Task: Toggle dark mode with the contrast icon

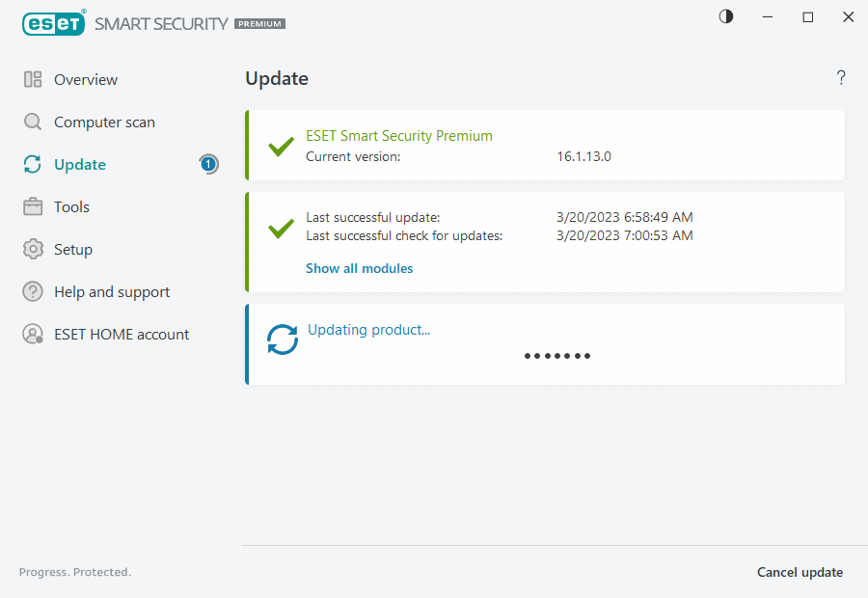Action: [725, 16]
